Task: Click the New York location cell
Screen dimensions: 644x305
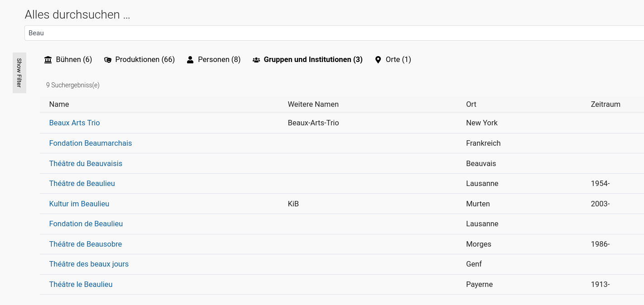Action: (482, 123)
